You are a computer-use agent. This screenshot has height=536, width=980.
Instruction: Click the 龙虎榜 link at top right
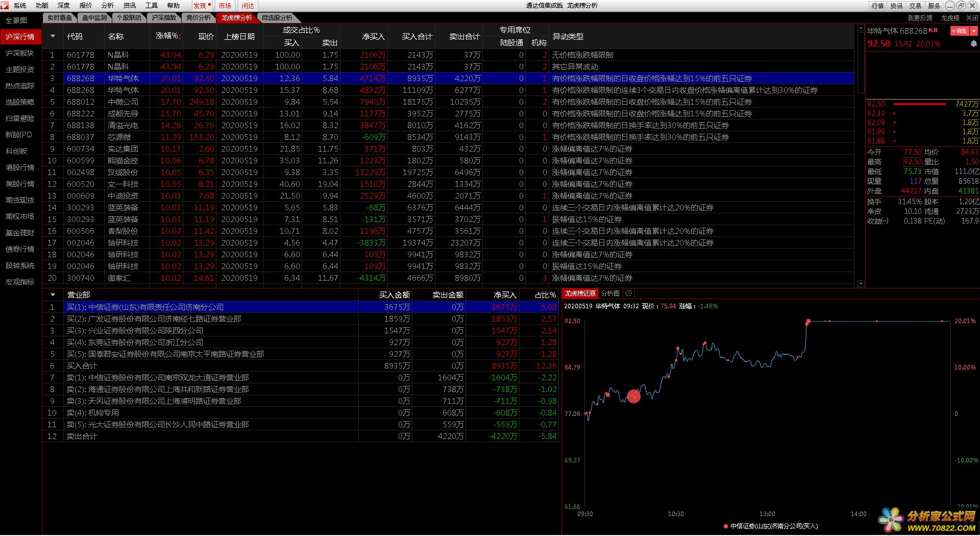tap(950, 18)
